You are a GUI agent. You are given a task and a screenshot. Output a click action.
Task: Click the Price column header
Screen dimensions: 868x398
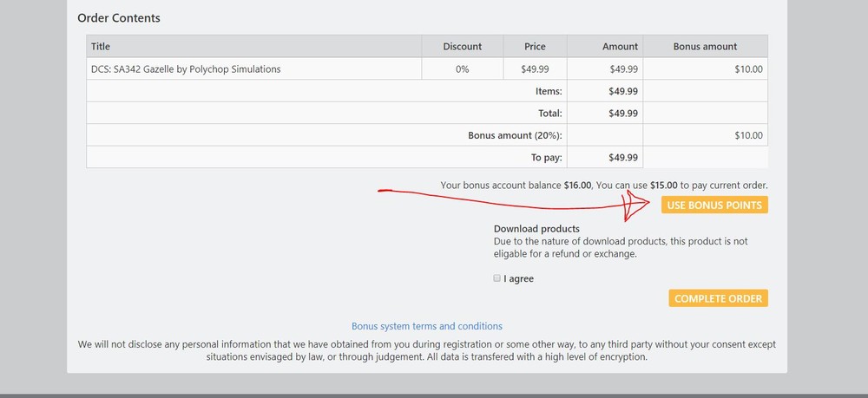point(535,47)
